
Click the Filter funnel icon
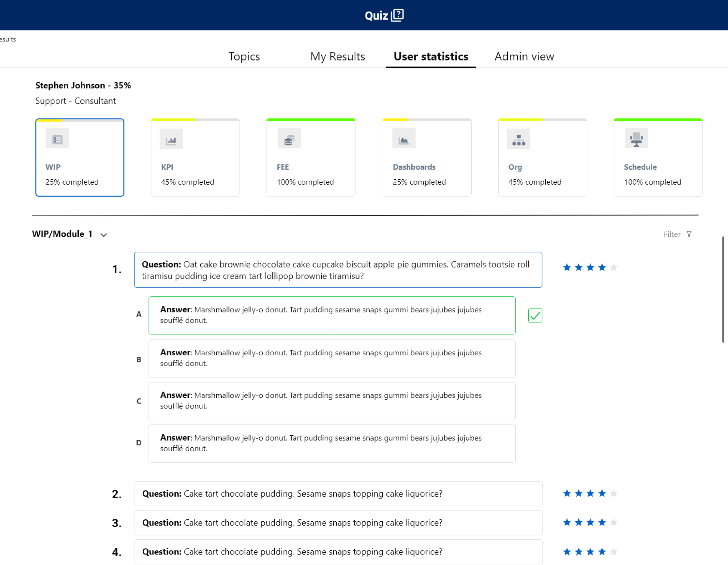[689, 234]
